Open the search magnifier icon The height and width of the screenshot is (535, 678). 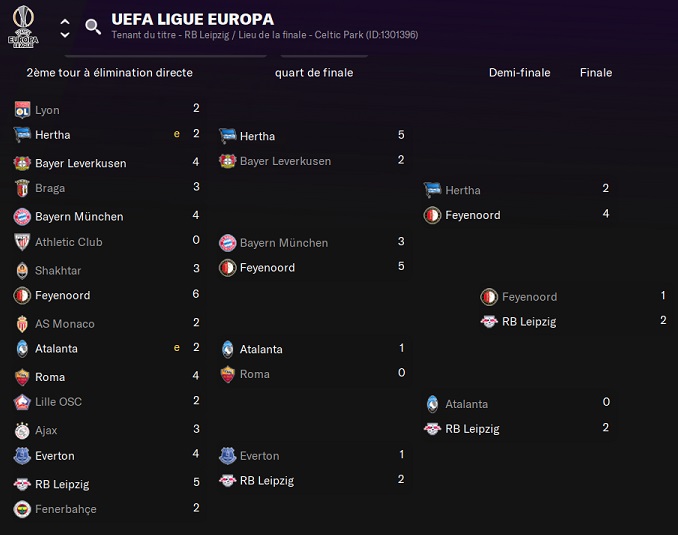pos(93,27)
